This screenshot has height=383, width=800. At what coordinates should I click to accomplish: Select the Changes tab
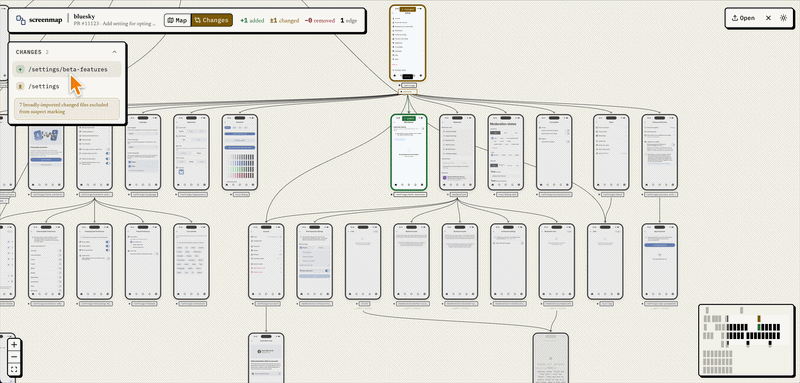click(211, 20)
